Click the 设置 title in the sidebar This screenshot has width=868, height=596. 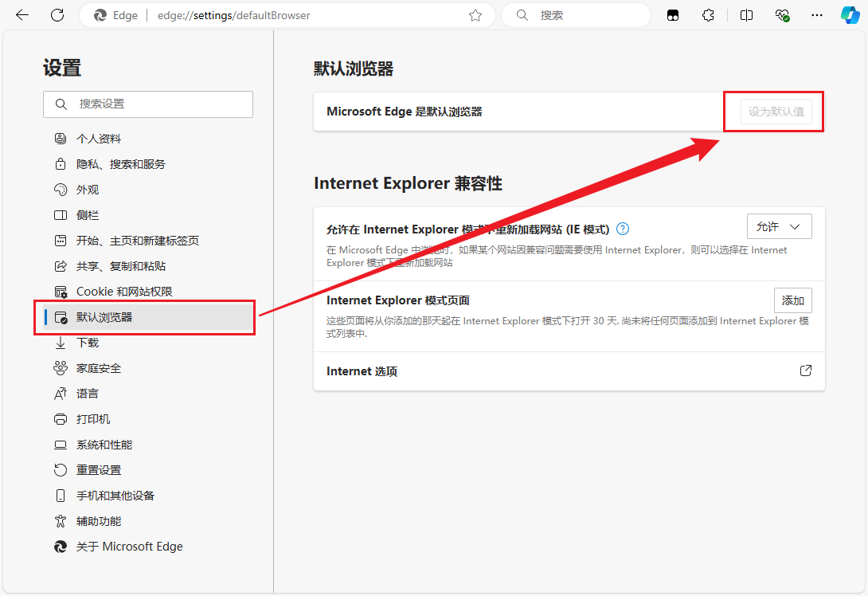pos(62,69)
